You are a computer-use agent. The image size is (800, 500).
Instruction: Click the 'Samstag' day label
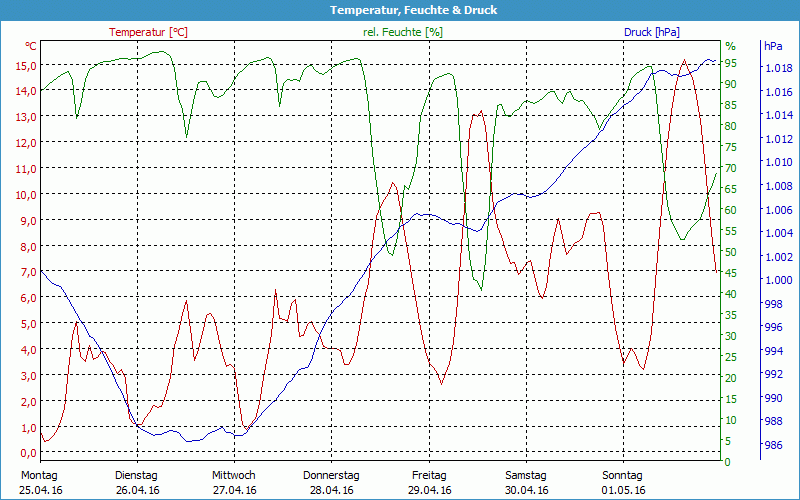click(x=526, y=476)
